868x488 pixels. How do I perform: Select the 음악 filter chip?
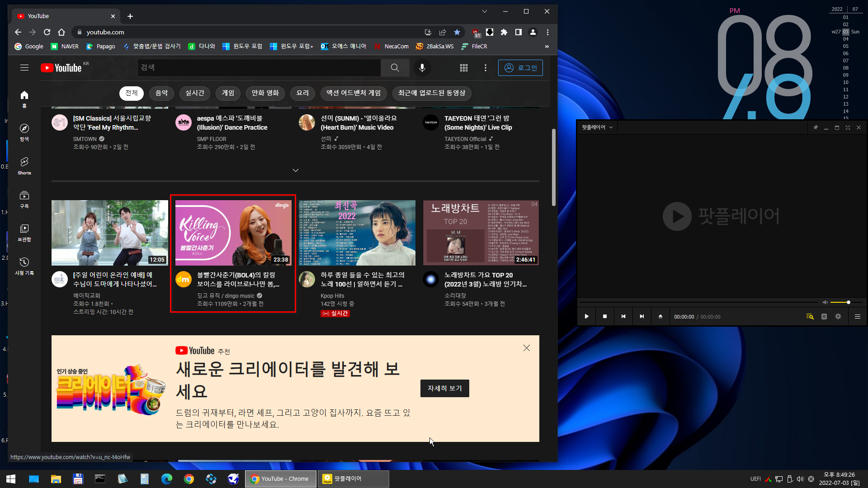point(161,93)
